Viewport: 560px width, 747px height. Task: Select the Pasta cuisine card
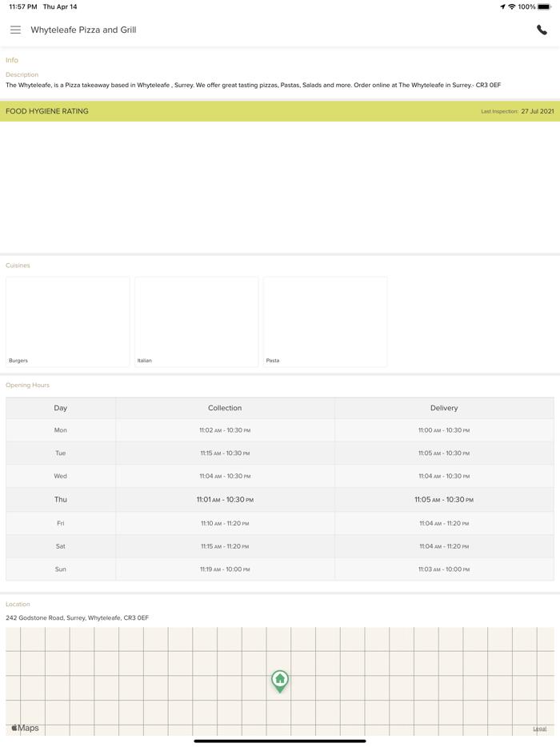(x=325, y=322)
